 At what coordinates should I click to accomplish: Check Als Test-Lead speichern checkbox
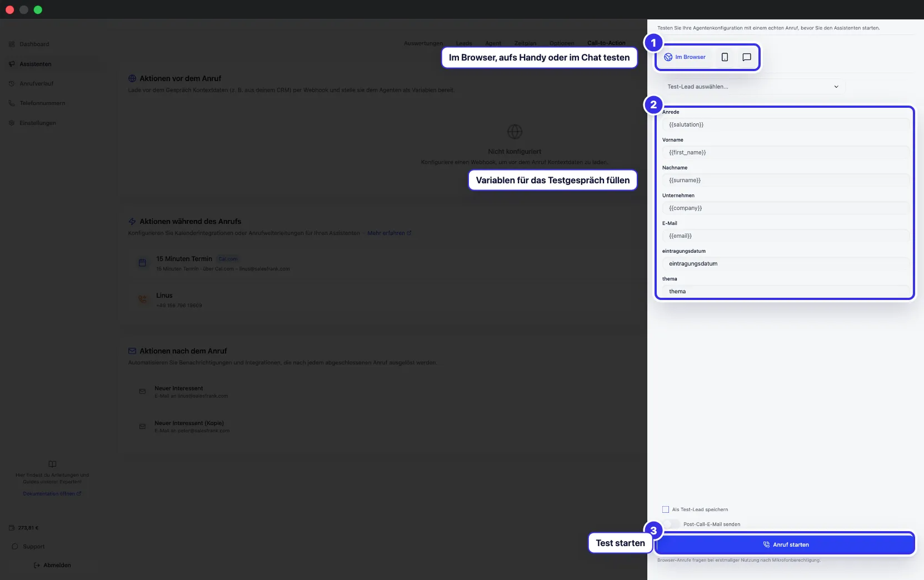coord(666,509)
